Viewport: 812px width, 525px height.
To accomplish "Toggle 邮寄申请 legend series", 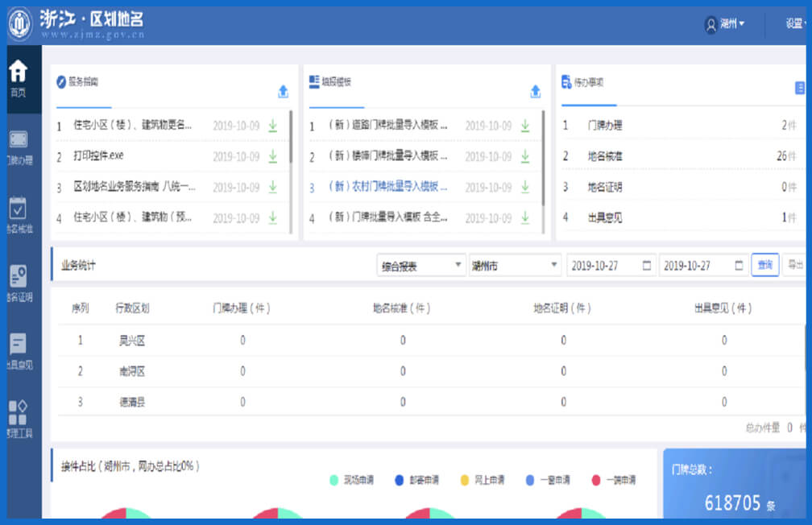I will point(416,481).
